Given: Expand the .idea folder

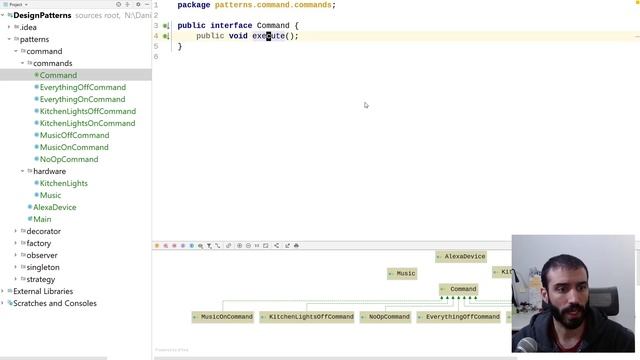Looking at the screenshot, I should click(x=9, y=27).
